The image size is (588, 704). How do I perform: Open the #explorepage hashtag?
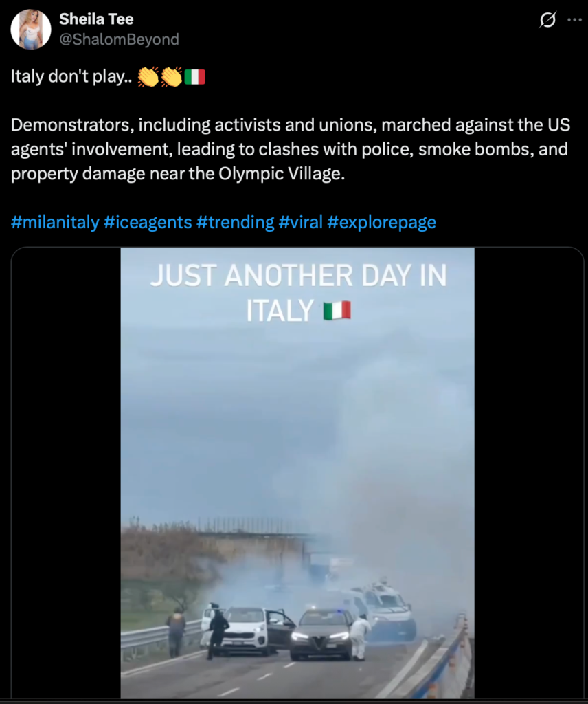(x=382, y=222)
